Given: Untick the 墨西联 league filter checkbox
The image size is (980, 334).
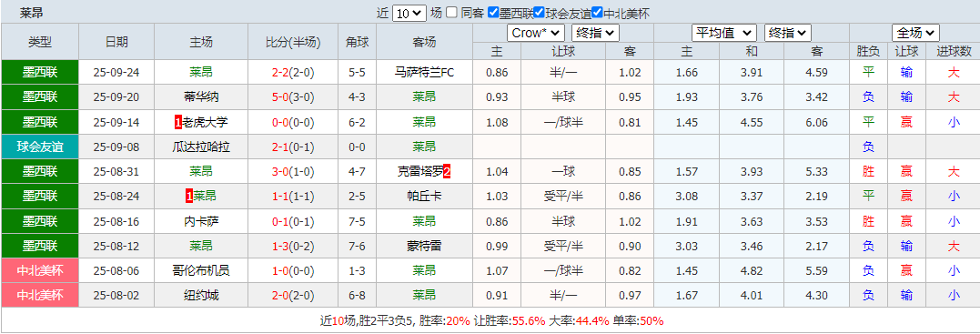Looking at the screenshot, I should coord(493,12).
